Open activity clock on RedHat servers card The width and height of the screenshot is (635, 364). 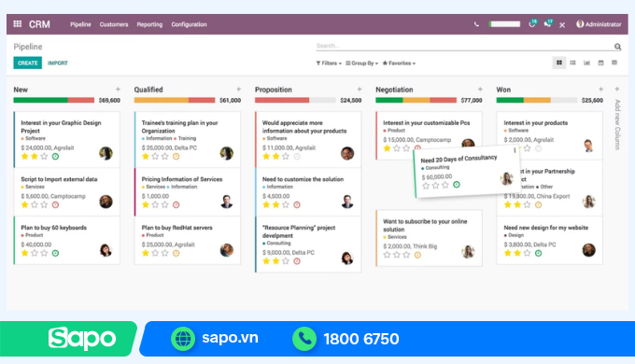176,253
